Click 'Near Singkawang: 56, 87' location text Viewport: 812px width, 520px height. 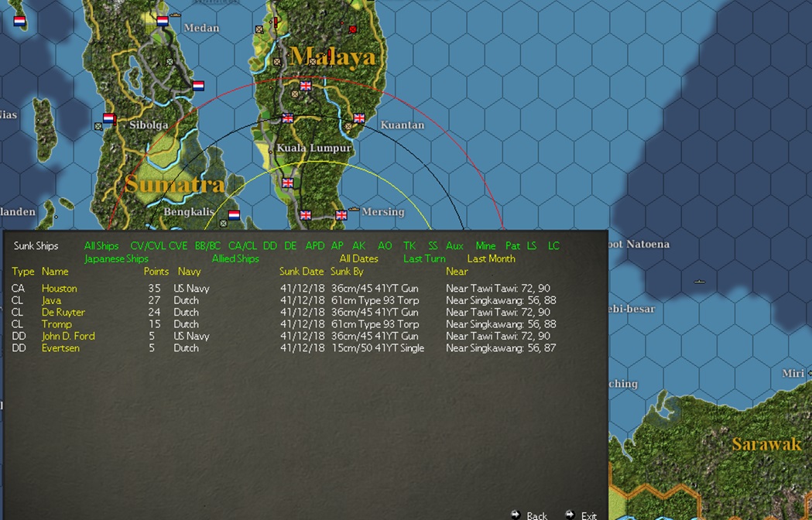(501, 348)
